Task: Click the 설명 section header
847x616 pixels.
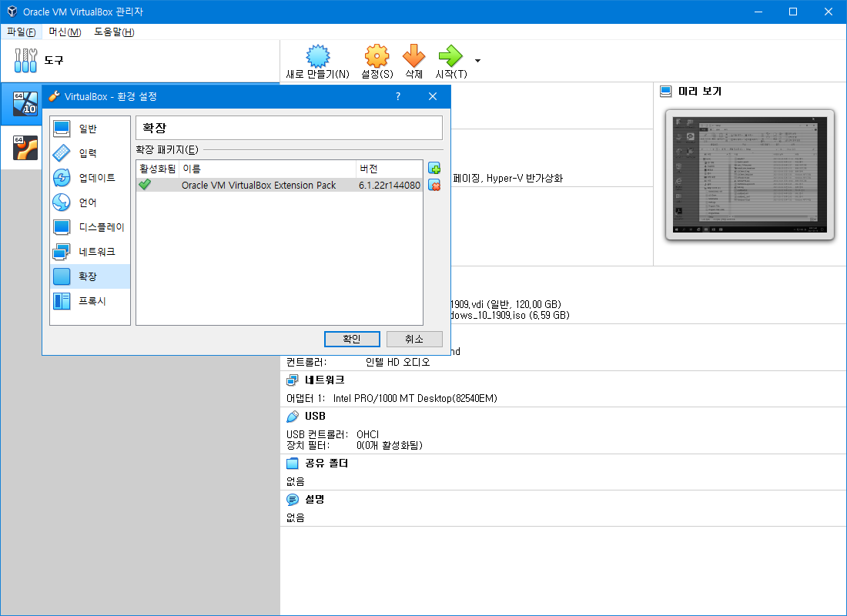Action: pyautogui.click(x=315, y=499)
